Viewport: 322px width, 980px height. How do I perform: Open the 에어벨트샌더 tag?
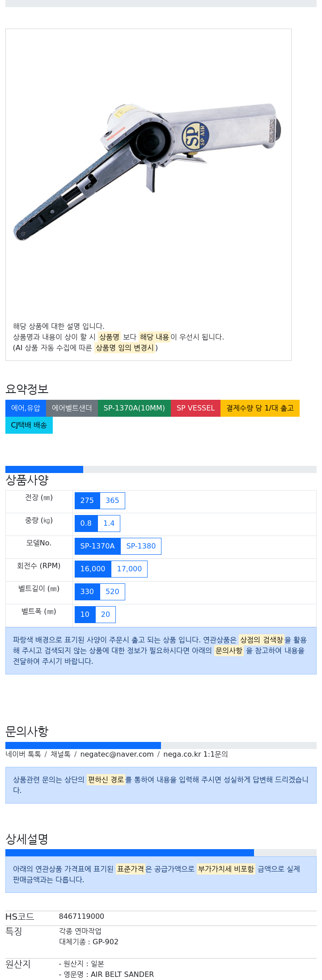click(x=72, y=408)
